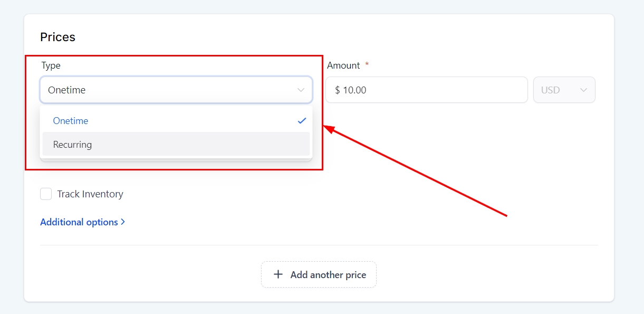
Task: Click the $ 10.00 value text
Action: (x=351, y=90)
